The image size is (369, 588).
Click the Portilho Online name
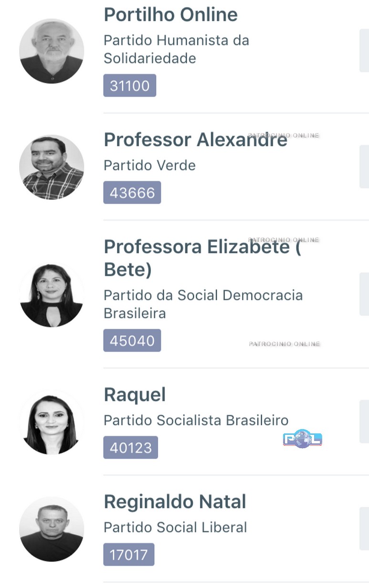(x=170, y=14)
